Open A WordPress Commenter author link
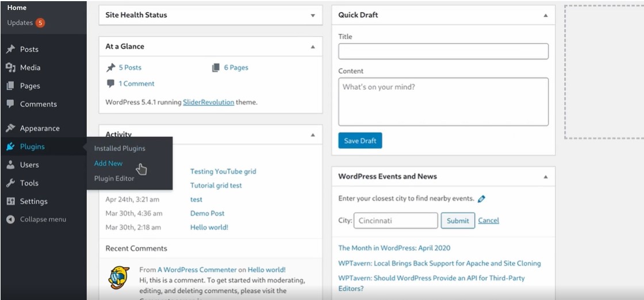Image resolution: width=644 pixels, height=300 pixels. coord(197,270)
